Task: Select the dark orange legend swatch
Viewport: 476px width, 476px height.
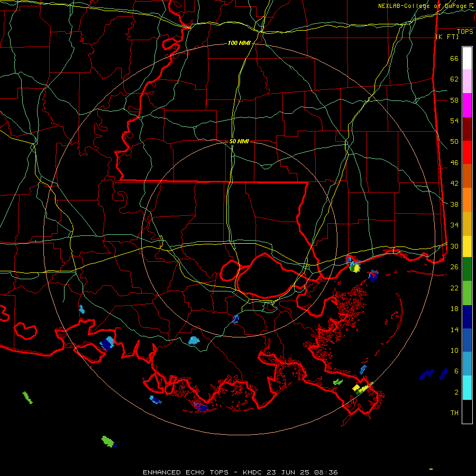Action: (x=467, y=176)
